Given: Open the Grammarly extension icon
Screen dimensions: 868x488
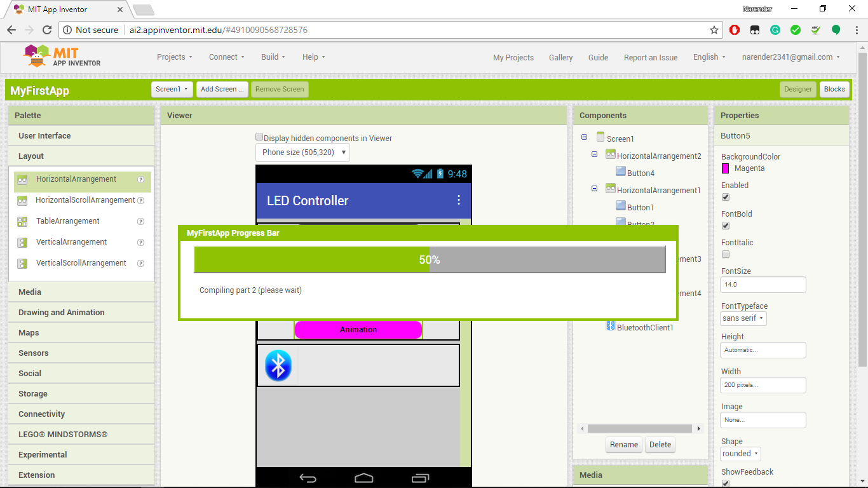Looking at the screenshot, I should coord(775,30).
